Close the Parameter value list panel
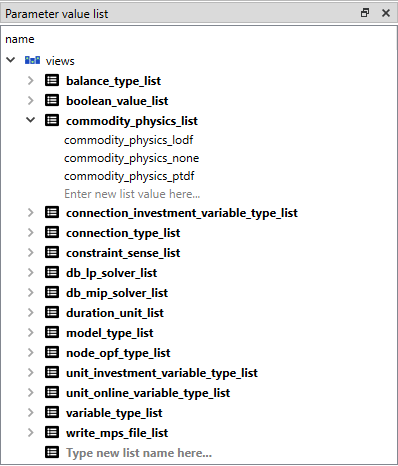The image size is (398, 466). point(386,13)
